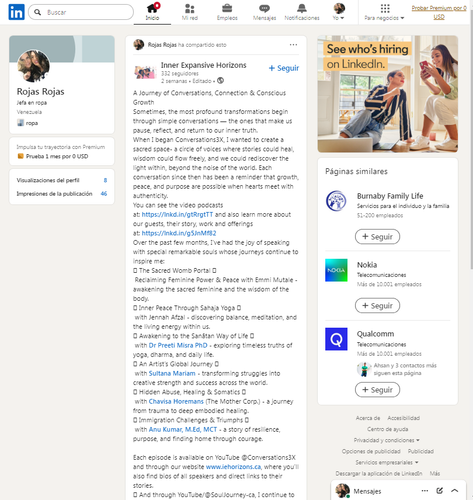Open Rojas Rojas profile photo in sidebar
The width and height of the screenshot is (473, 500).
tap(33, 66)
